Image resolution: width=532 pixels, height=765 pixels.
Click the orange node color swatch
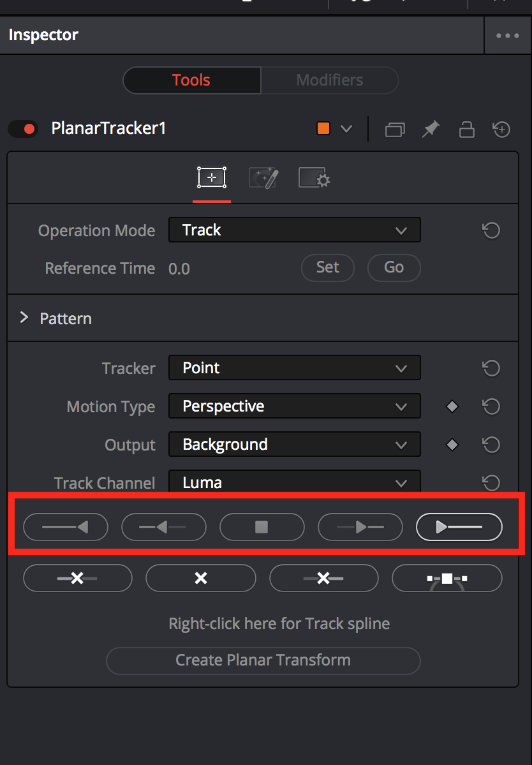click(x=323, y=129)
